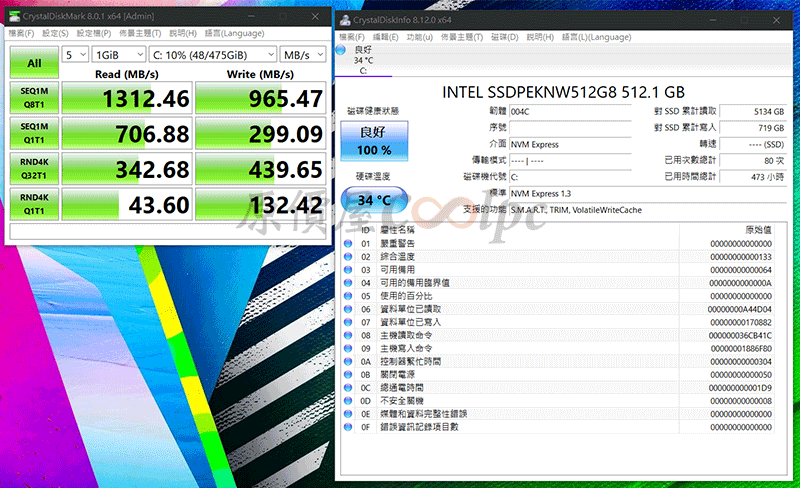This screenshot has width=800, height=488.
Task: Click status circle of attribute 0E row
Action: point(348,414)
